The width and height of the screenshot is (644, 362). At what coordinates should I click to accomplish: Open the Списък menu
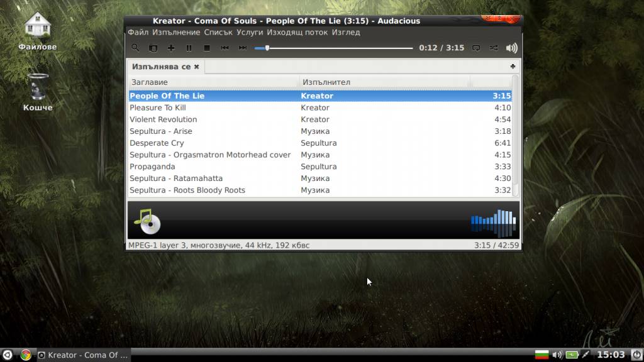(x=218, y=33)
